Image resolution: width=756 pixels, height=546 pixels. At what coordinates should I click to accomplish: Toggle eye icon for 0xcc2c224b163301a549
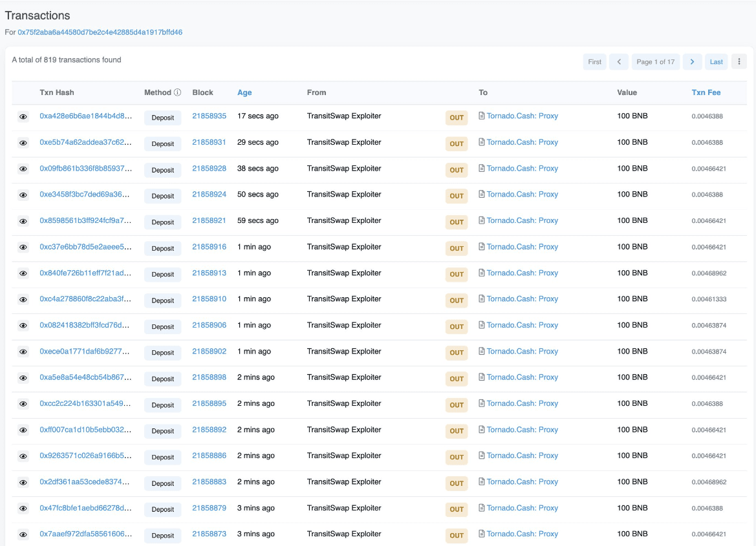[23, 404]
